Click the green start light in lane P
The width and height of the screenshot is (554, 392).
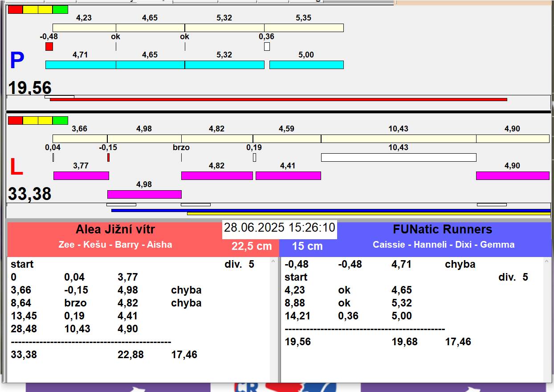[60, 9]
